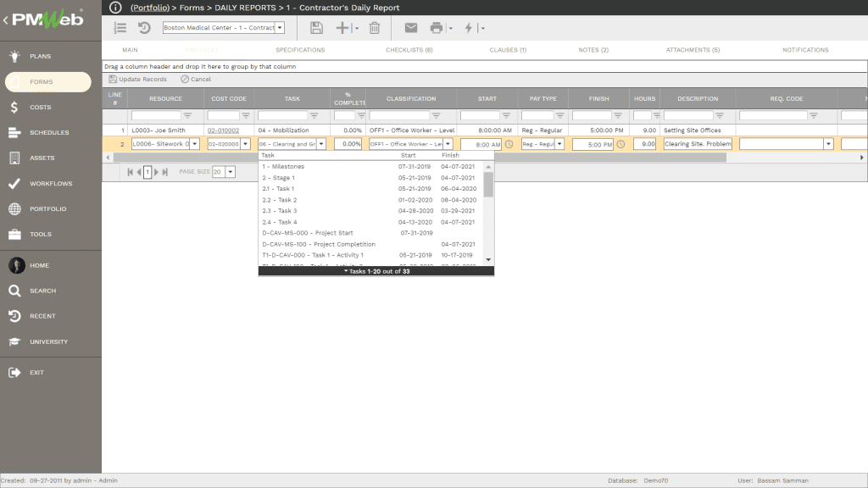
Task: Expand the Classification dropdown in line 2
Action: pos(448,144)
